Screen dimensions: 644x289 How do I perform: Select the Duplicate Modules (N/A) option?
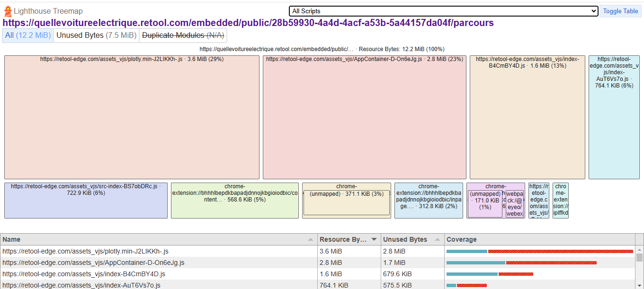pyautogui.click(x=183, y=35)
